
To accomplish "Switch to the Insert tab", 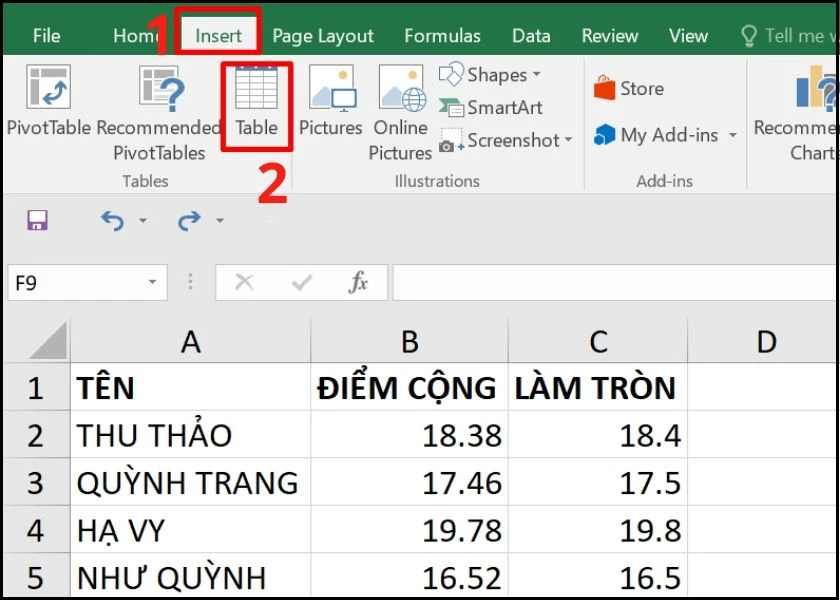I will (219, 36).
